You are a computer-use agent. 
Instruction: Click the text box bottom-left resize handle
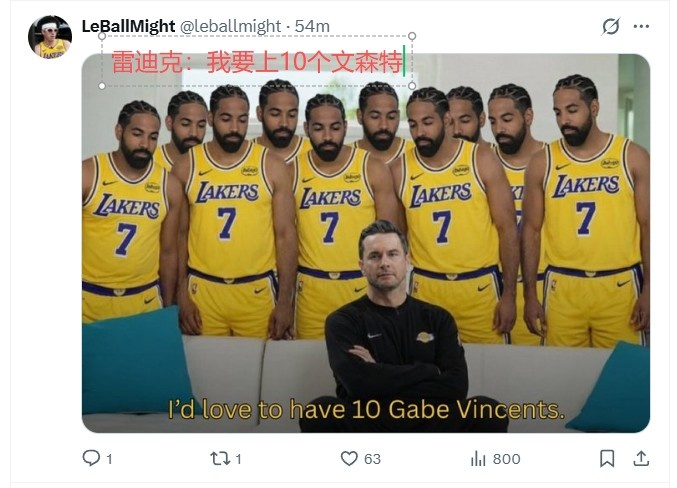102,86
